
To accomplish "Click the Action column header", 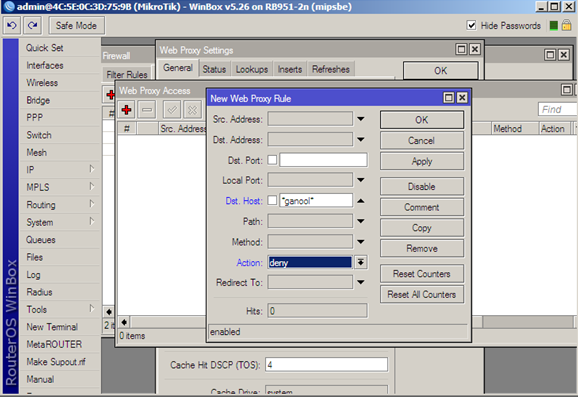I will [x=554, y=129].
